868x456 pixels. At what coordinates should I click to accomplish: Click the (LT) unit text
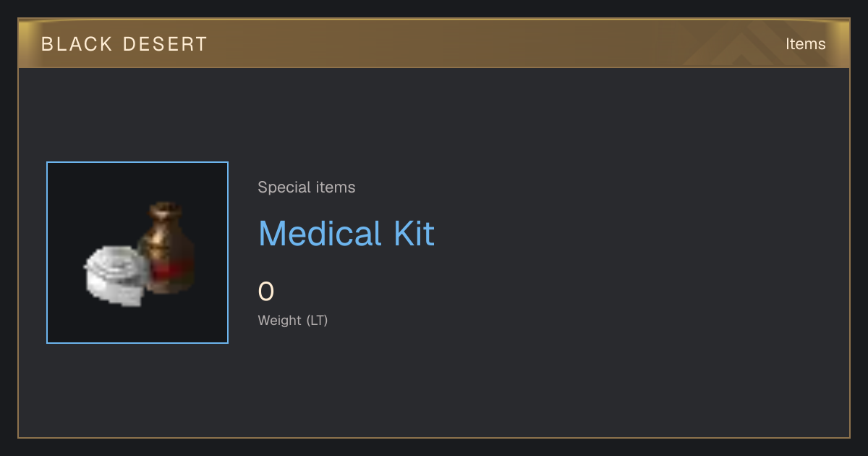317,320
